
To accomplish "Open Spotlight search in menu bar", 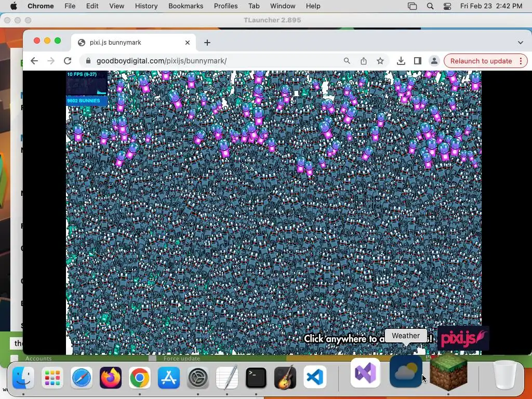I will (x=430, y=6).
